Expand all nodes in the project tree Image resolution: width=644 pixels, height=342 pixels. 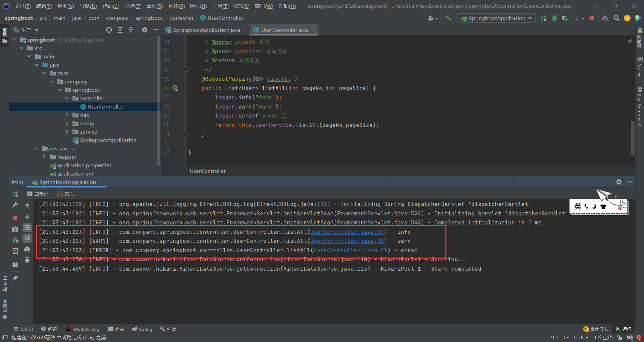120,30
